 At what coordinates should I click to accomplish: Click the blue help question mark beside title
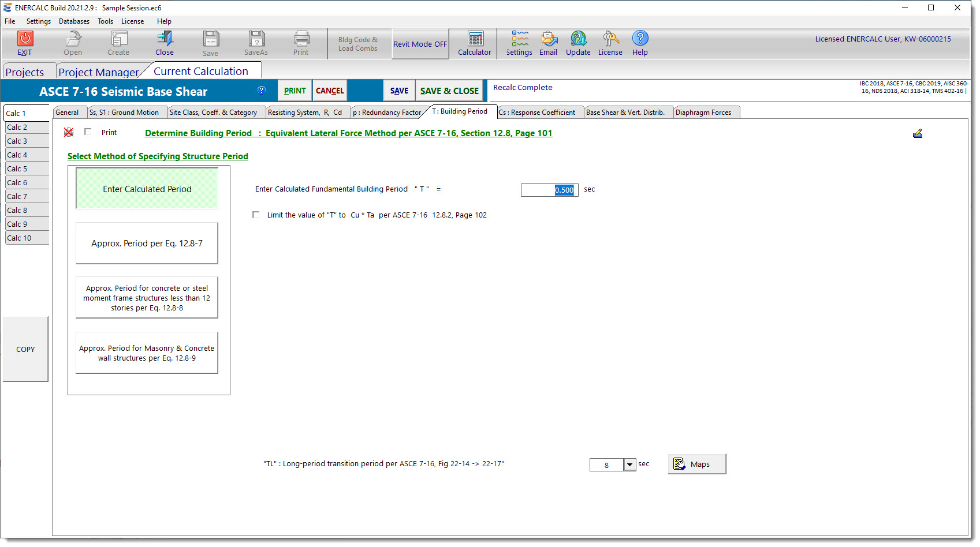click(x=262, y=90)
